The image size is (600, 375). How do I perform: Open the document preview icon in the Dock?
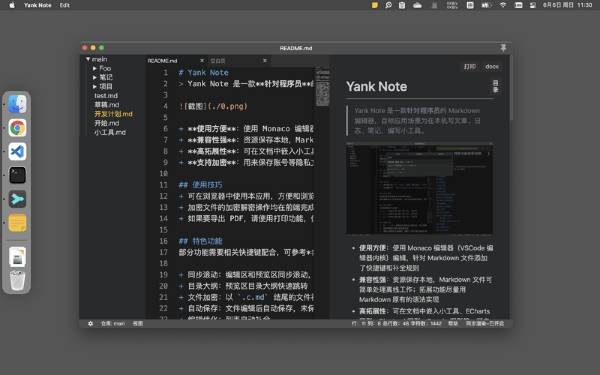(x=18, y=257)
